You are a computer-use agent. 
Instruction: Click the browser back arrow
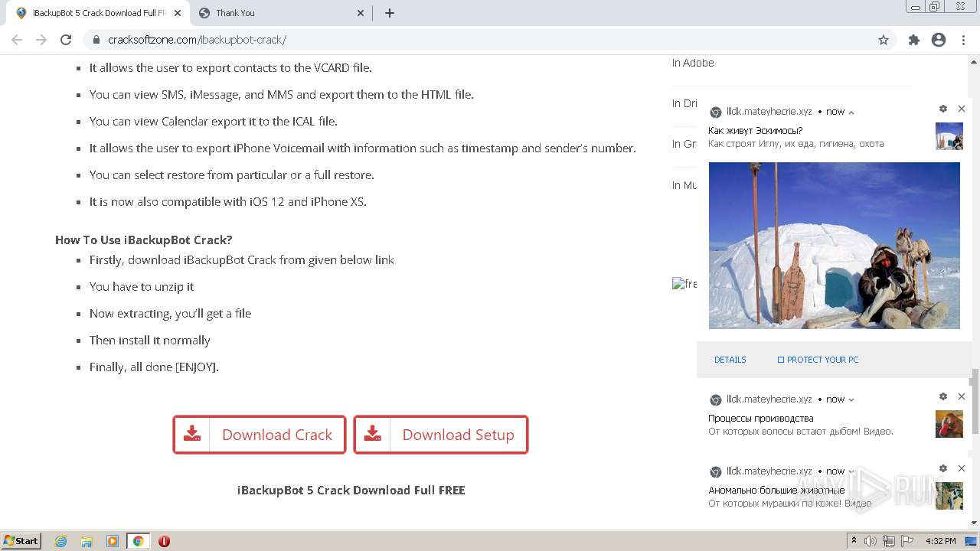pyautogui.click(x=17, y=40)
